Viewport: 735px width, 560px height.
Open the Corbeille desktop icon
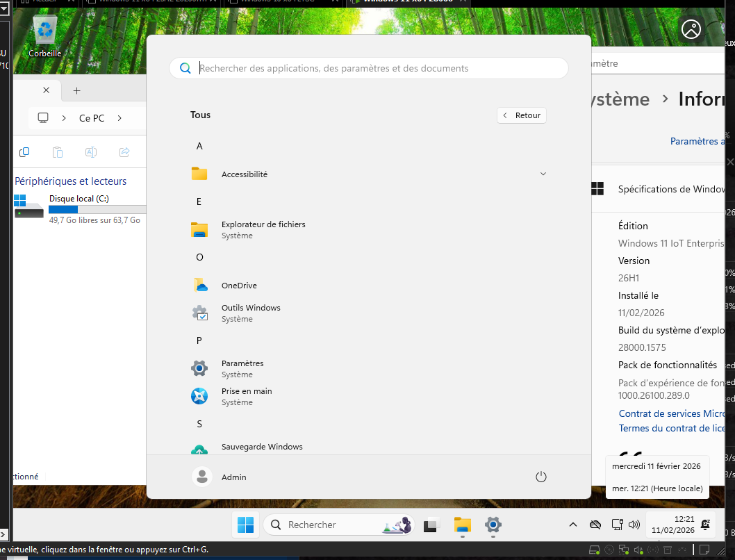click(x=45, y=36)
